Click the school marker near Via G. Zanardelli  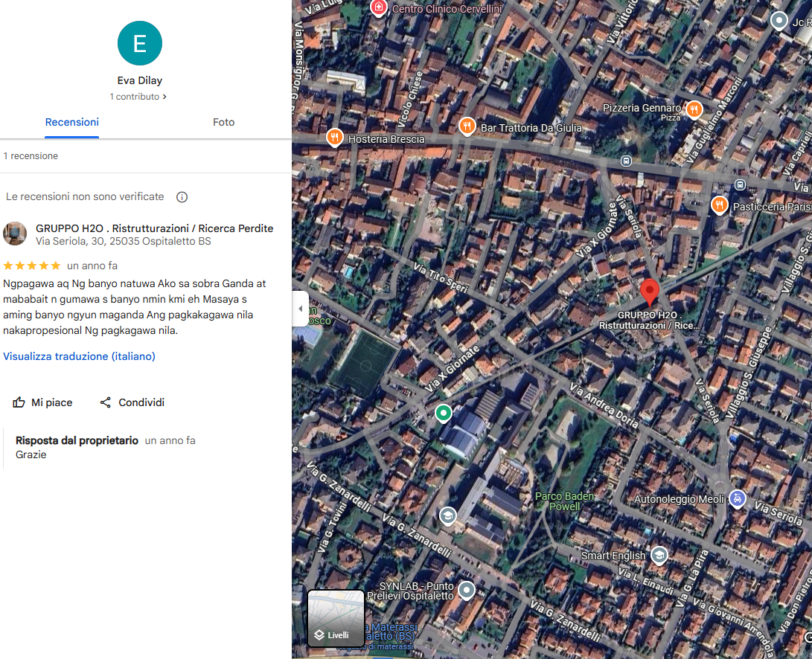tap(448, 515)
